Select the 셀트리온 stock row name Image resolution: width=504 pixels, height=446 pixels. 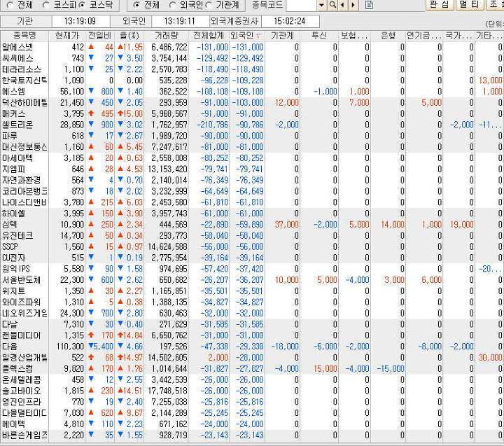pos(17,125)
